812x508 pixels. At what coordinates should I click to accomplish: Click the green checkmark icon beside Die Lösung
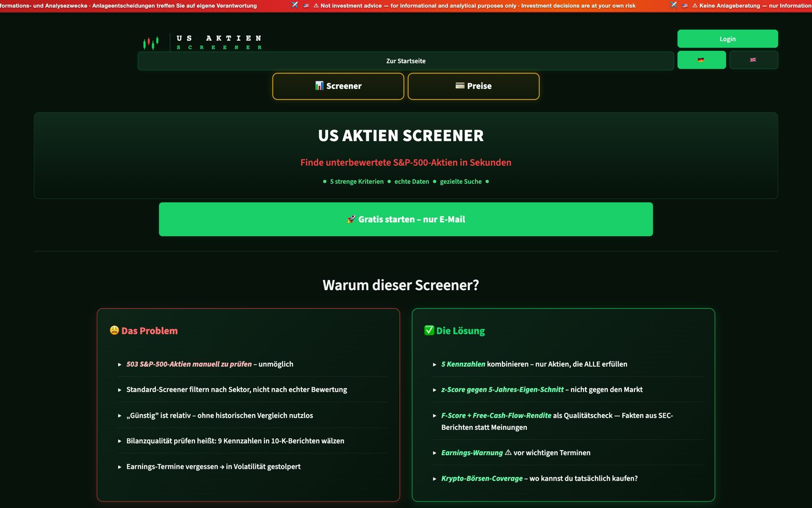[x=429, y=330]
